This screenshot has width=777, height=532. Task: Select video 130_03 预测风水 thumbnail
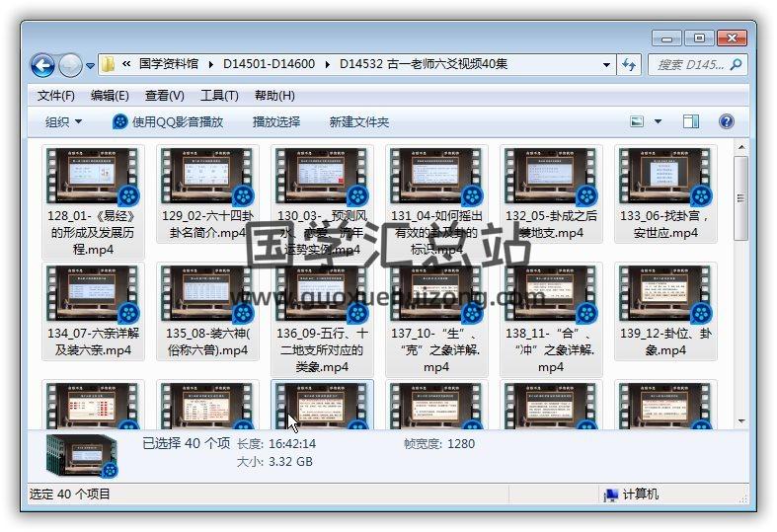[x=322, y=176]
